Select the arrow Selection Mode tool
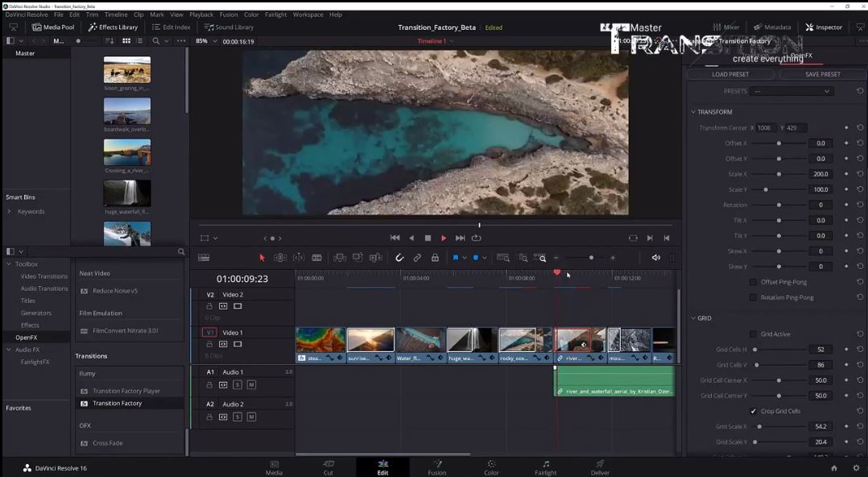The width and height of the screenshot is (868, 477). pos(262,258)
